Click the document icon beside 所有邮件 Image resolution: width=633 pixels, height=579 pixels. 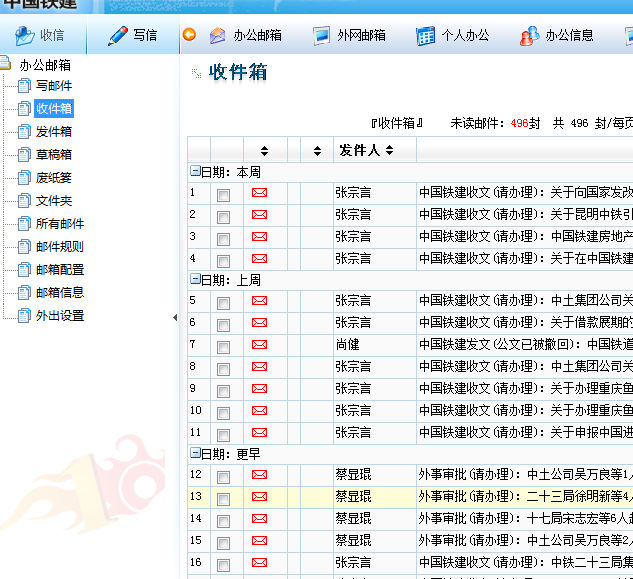pyautogui.click(x=24, y=224)
